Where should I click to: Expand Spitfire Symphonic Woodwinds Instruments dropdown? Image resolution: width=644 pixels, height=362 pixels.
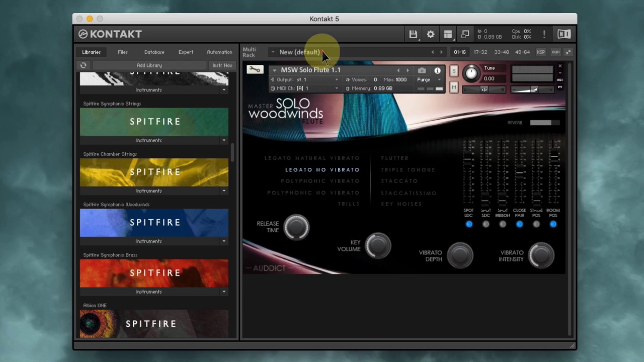pyautogui.click(x=224, y=241)
